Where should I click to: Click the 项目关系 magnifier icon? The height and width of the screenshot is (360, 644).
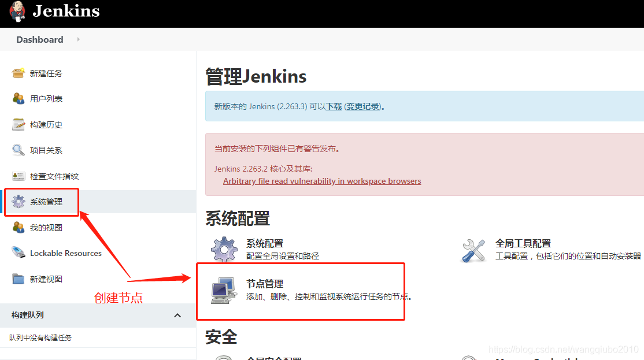coord(18,150)
